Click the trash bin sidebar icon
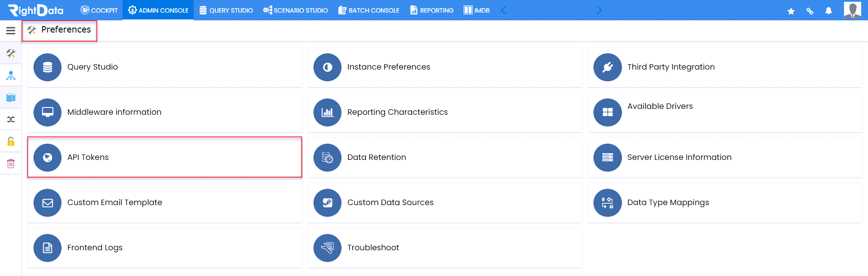868x276 pixels. pos(11,164)
